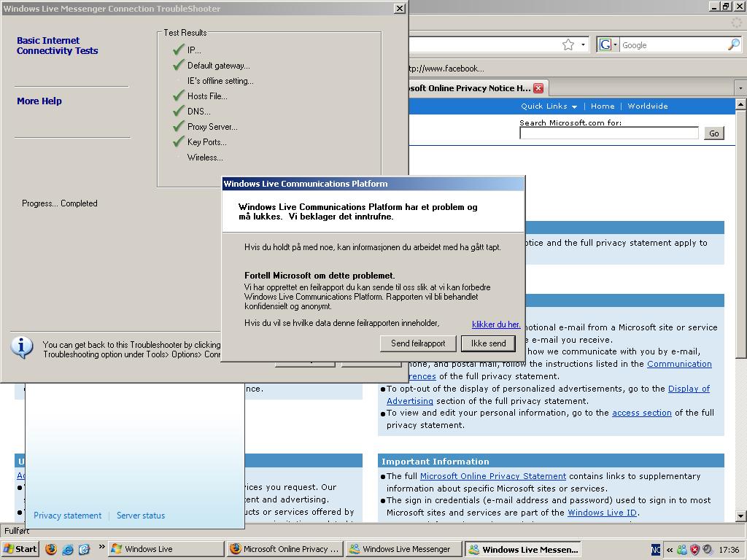Click the Go search button
Viewport: 747px width, 560px height.
713,133
